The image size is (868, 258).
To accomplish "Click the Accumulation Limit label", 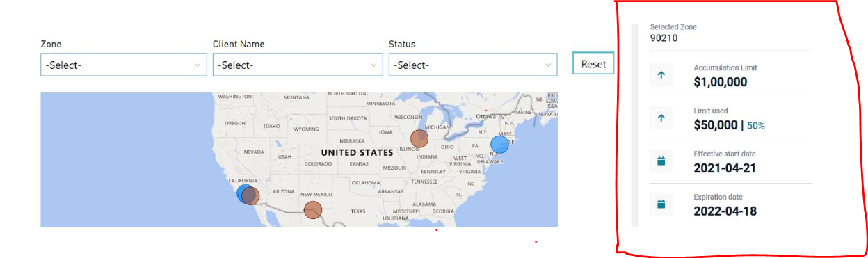I will click(x=725, y=68).
